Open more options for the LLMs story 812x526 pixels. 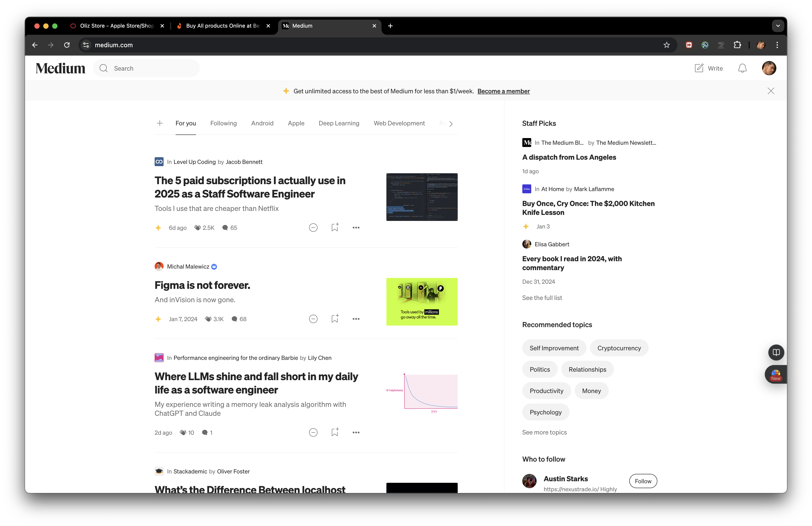(356, 433)
